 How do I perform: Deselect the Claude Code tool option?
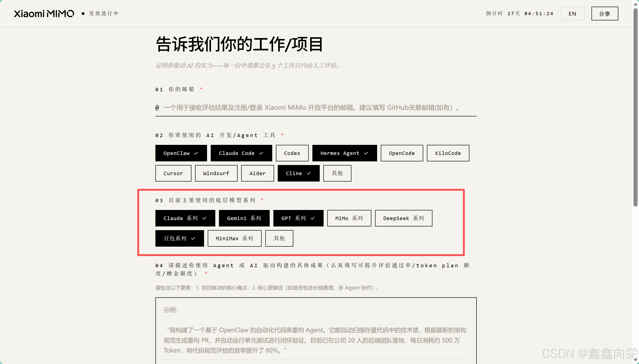coord(241,153)
